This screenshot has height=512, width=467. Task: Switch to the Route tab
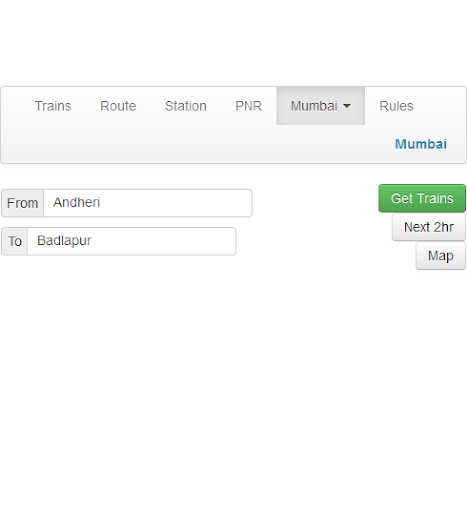(118, 106)
